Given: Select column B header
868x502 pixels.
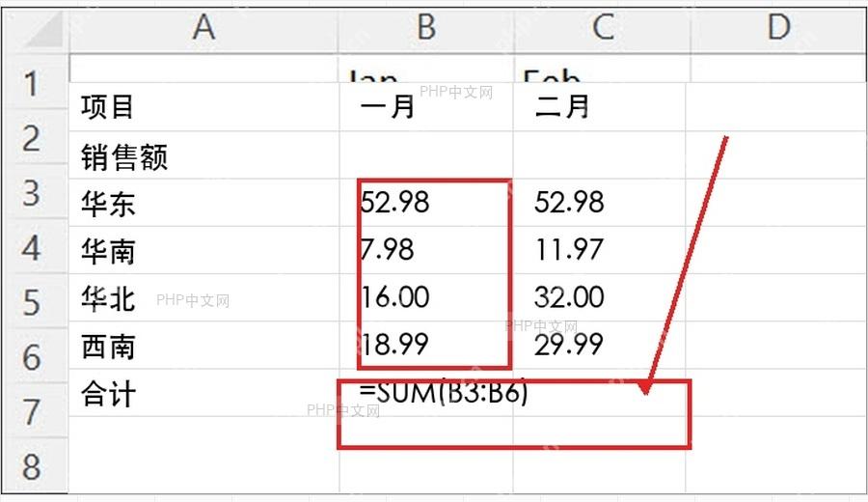Looking at the screenshot, I should [x=426, y=29].
